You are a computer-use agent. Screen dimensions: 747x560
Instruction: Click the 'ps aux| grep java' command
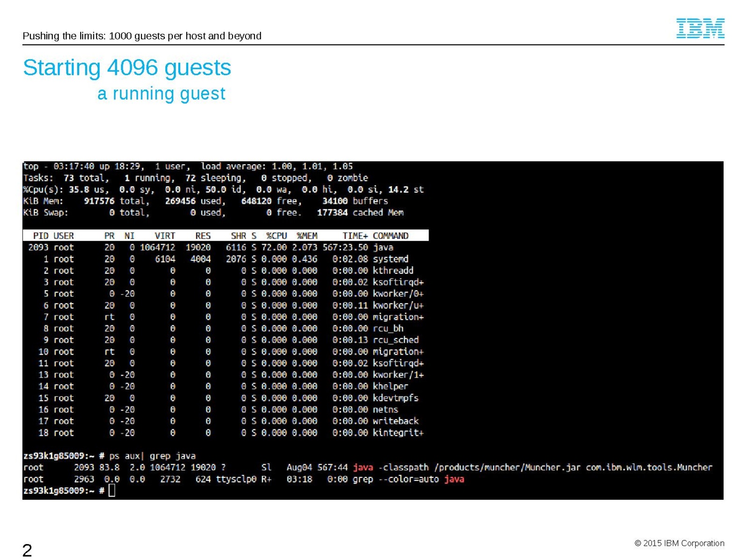pos(152,456)
